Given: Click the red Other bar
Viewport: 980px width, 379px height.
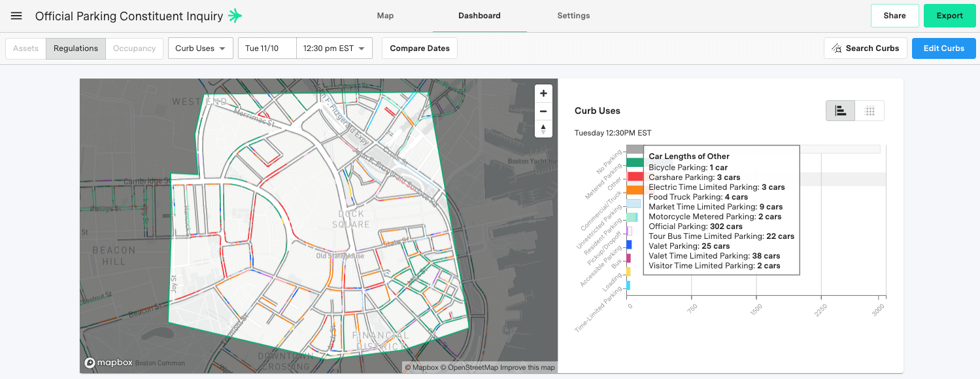Looking at the screenshot, I should point(635,177).
